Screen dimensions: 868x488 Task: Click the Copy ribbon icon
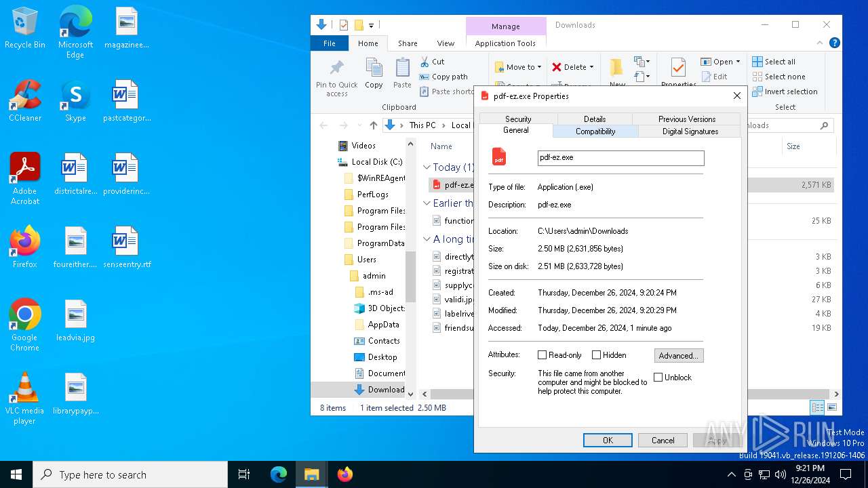374,73
